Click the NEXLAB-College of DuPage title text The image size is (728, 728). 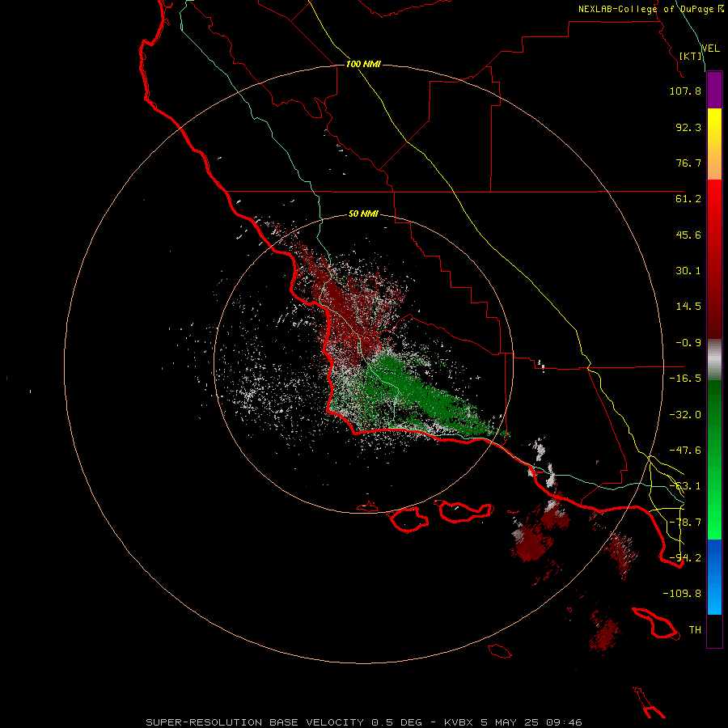click(650, 9)
